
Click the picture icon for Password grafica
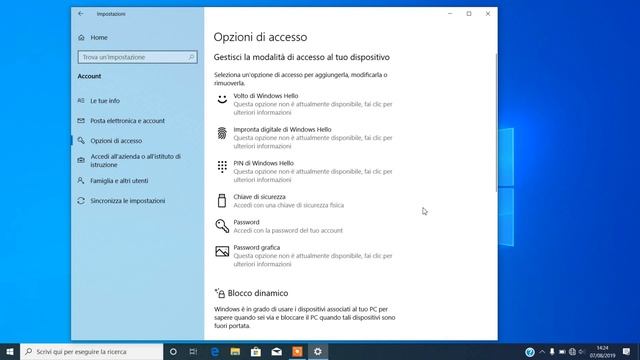click(x=222, y=251)
